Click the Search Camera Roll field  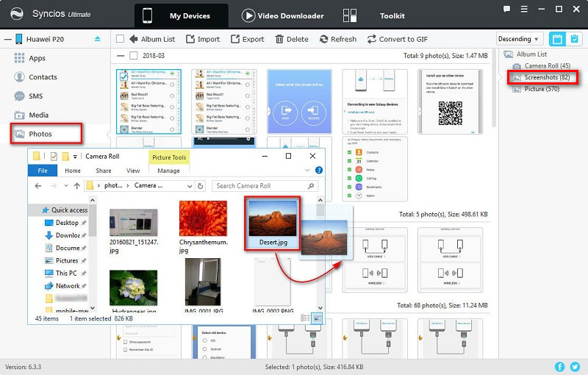click(x=265, y=186)
